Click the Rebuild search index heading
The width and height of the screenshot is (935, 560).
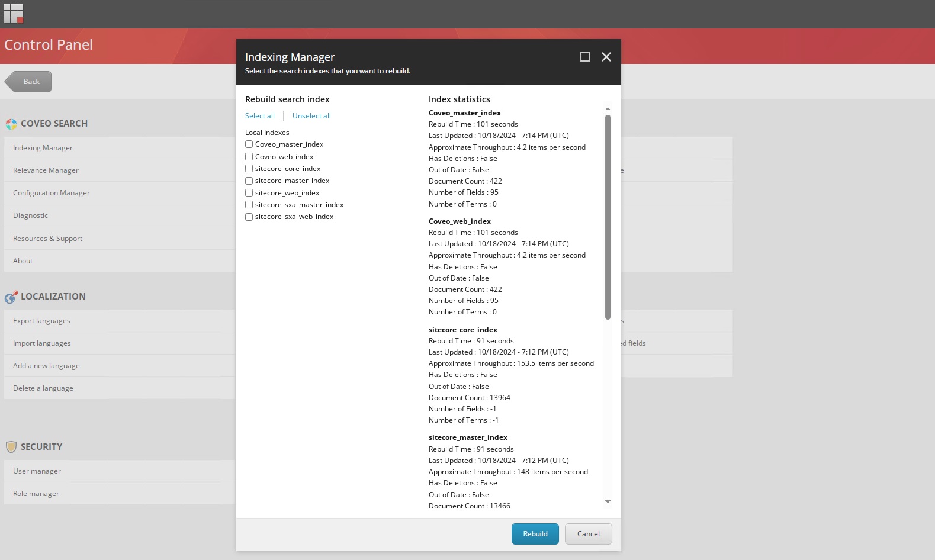pyautogui.click(x=287, y=99)
